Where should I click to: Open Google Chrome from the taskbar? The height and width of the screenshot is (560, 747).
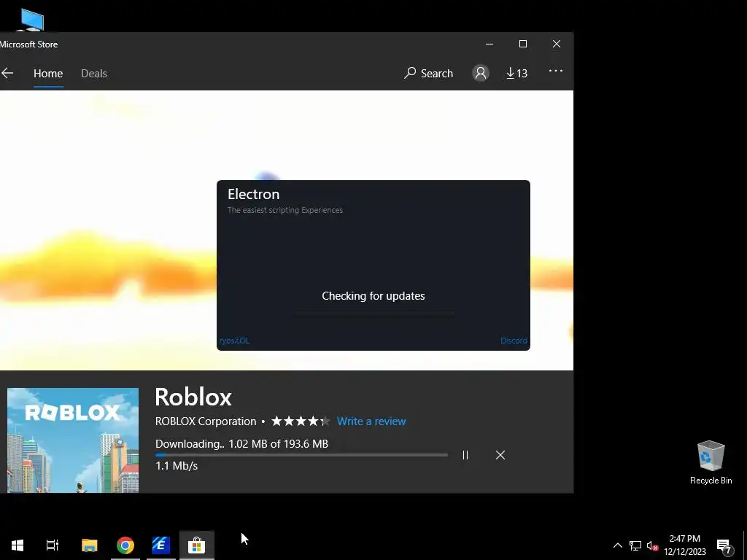pyautogui.click(x=125, y=545)
